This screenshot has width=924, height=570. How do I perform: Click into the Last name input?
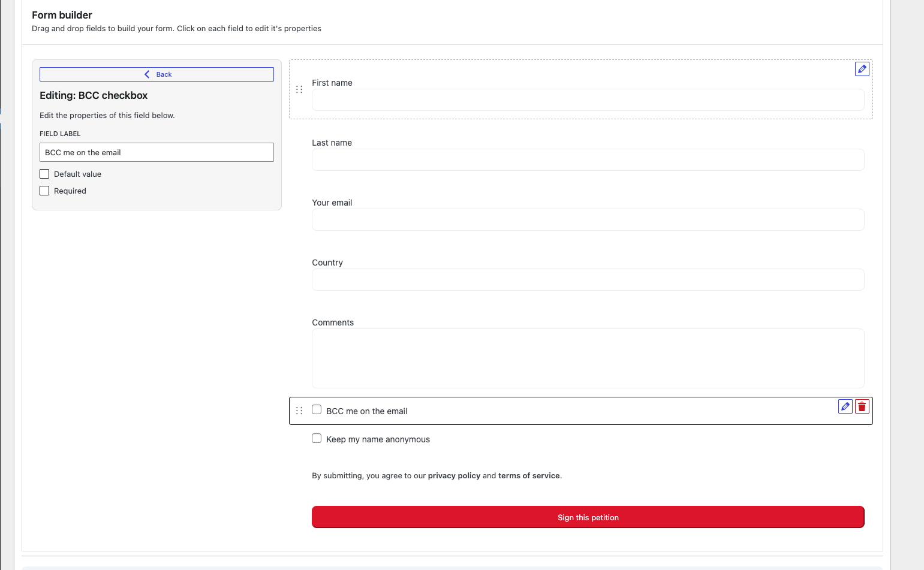(588, 160)
